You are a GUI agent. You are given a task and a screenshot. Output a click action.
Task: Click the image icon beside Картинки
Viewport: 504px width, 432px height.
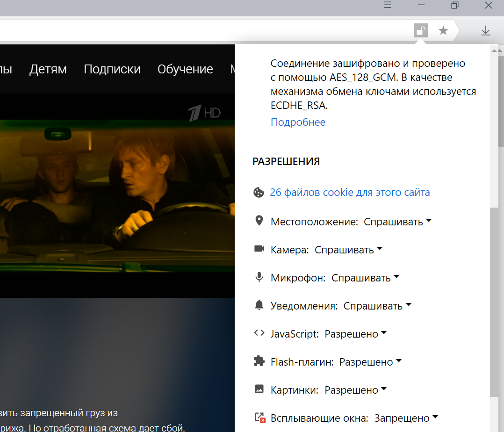259,389
